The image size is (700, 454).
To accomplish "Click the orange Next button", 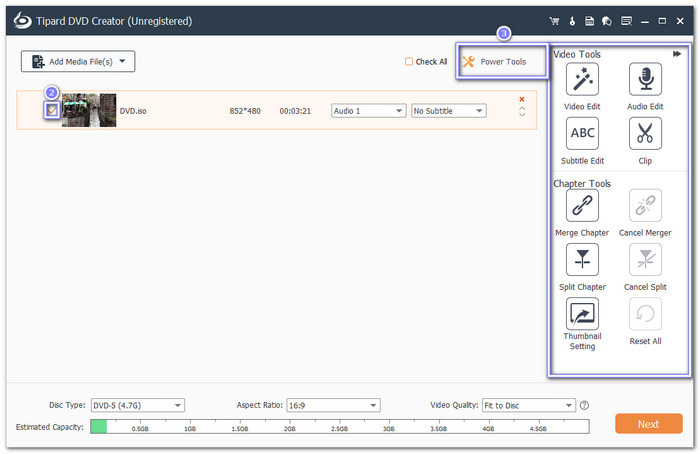I will coord(649,424).
